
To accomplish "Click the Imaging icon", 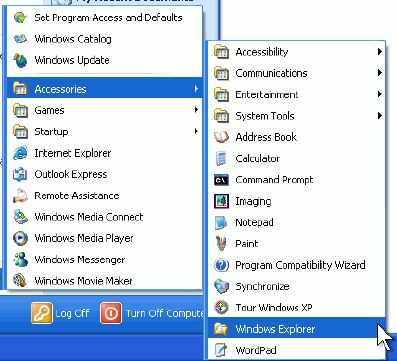I will click(221, 201).
